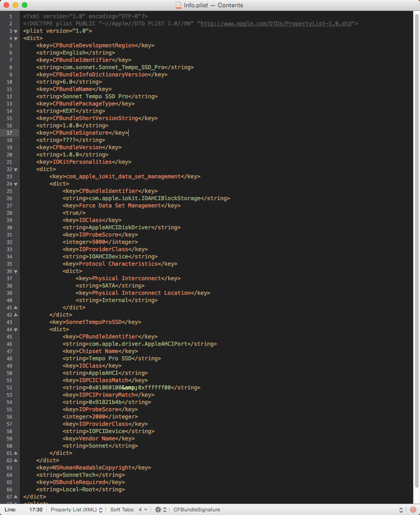420x515 pixels.
Task: Click the fold end arrow at line 67
Action: 15,497
